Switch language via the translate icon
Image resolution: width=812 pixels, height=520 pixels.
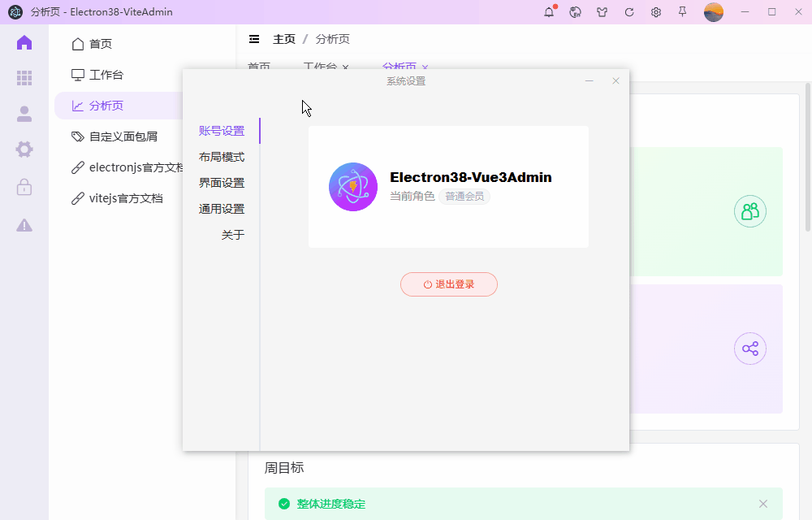[576, 12]
